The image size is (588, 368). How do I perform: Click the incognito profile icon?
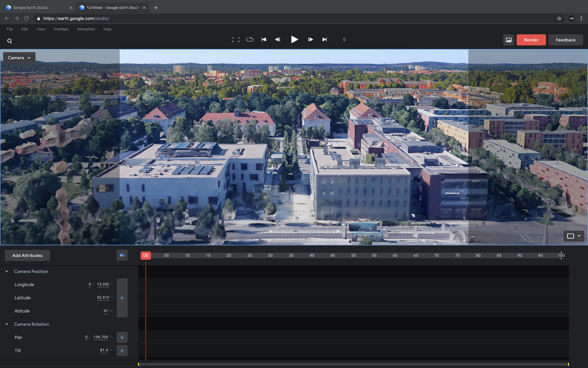(x=571, y=18)
